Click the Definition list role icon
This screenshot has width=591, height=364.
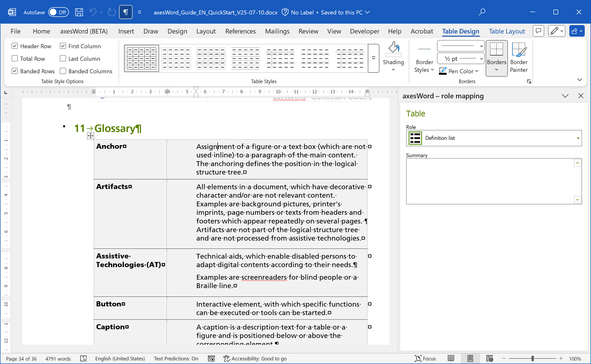415,138
